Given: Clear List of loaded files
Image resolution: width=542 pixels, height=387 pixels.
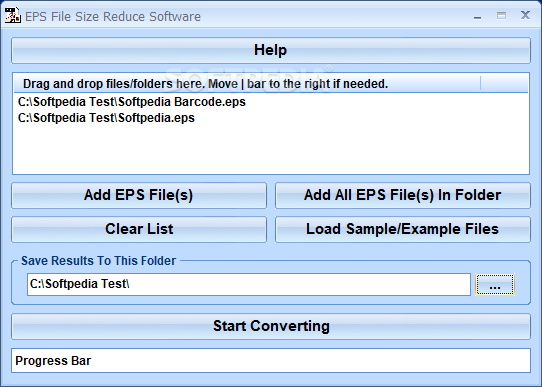Looking at the screenshot, I should [139, 229].
